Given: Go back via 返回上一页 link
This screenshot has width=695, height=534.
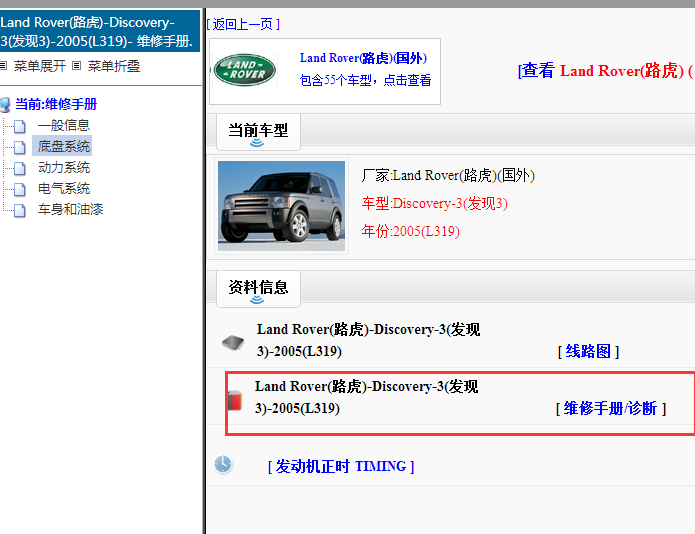Looking at the screenshot, I should coord(243,24).
